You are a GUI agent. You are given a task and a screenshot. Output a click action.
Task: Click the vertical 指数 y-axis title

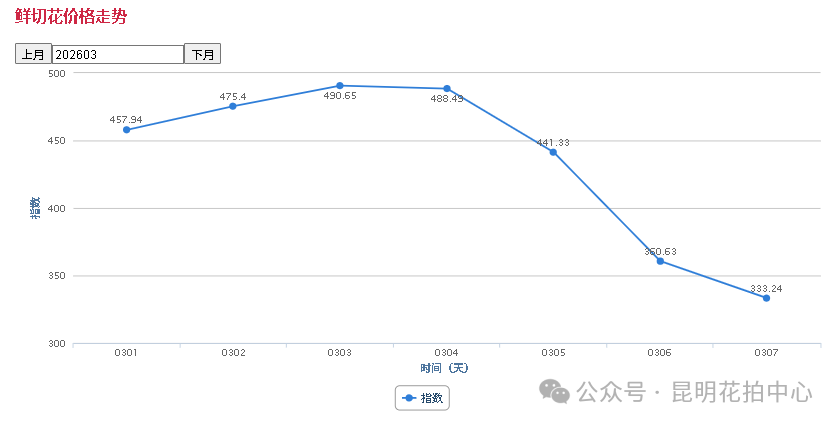click(x=36, y=208)
